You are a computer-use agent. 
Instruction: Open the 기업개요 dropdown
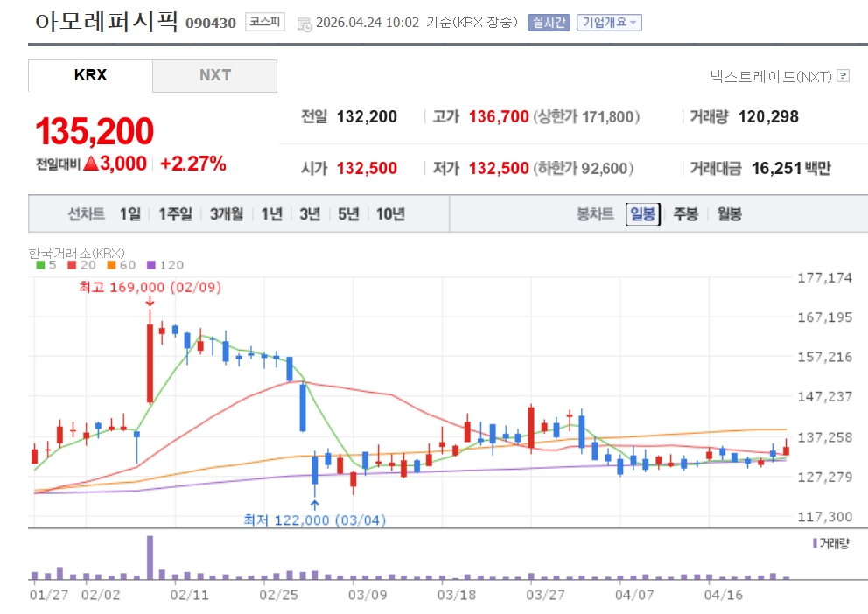609,23
